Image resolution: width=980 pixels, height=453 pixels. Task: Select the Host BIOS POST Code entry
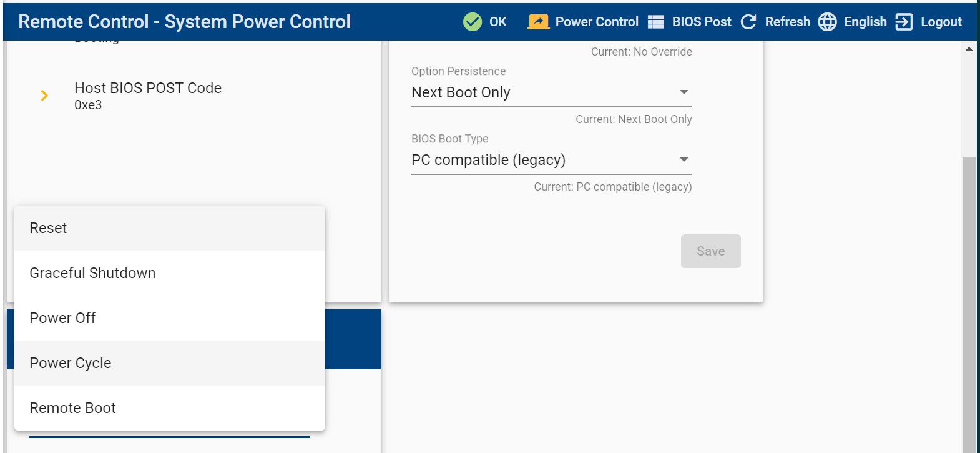tap(148, 95)
